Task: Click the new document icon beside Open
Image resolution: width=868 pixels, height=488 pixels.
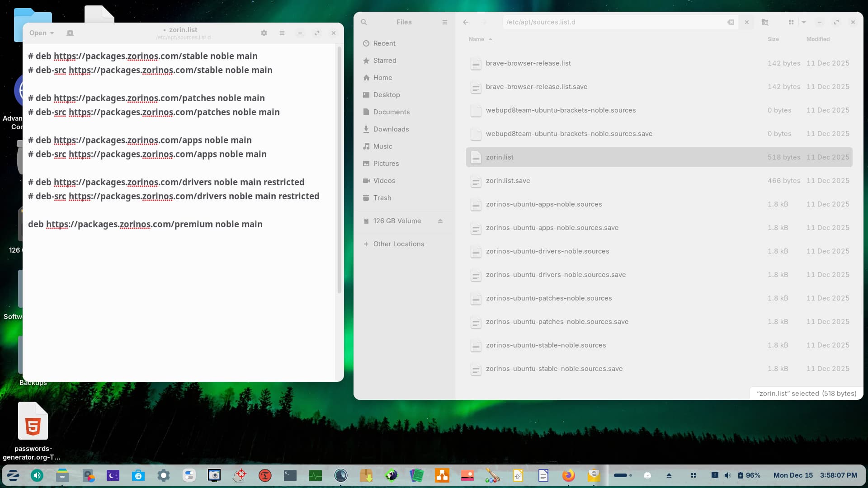Action: (x=70, y=33)
